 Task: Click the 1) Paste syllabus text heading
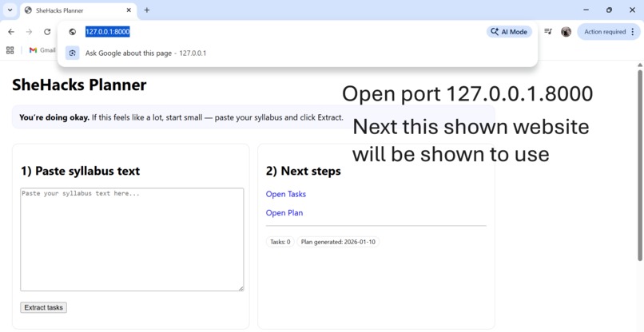click(81, 171)
